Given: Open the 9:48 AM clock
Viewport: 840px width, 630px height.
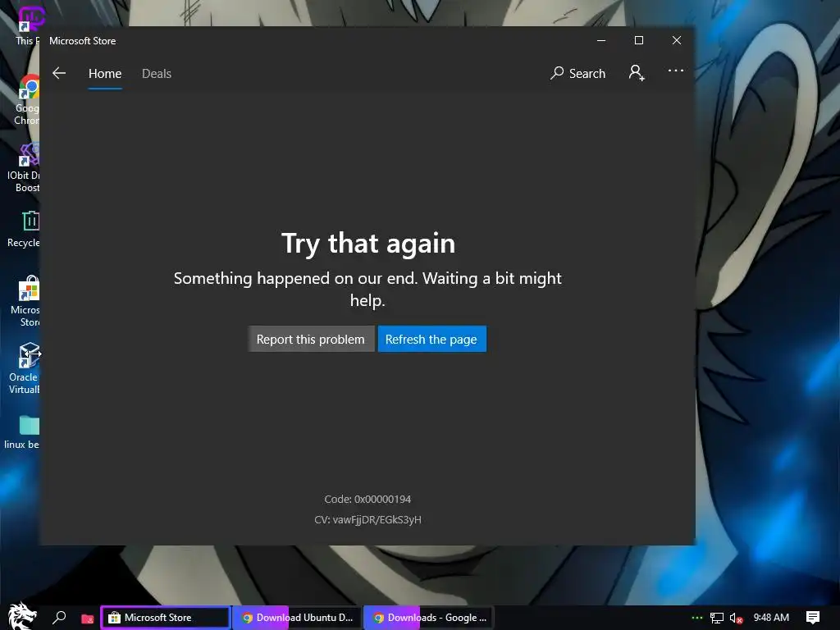Looking at the screenshot, I should point(771,618).
